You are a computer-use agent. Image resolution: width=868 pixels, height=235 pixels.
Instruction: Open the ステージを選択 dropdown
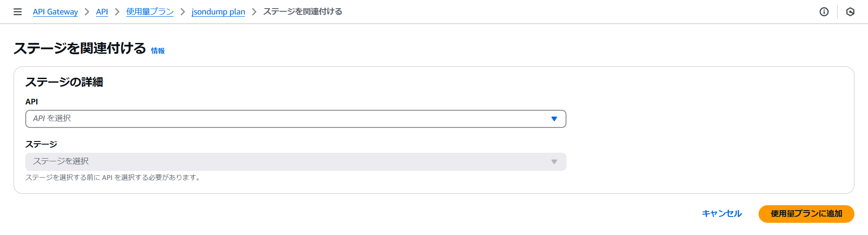(289, 162)
